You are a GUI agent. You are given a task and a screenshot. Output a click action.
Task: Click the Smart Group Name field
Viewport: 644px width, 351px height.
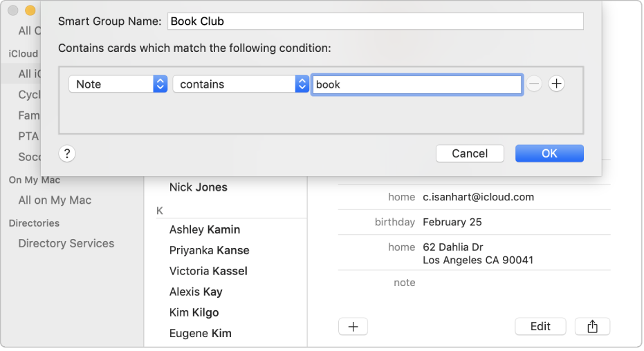(375, 21)
